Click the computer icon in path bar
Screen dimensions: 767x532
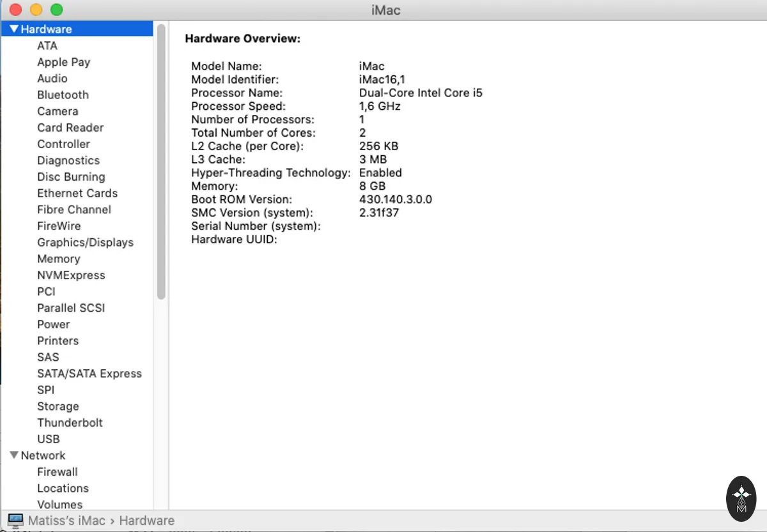pyautogui.click(x=15, y=521)
